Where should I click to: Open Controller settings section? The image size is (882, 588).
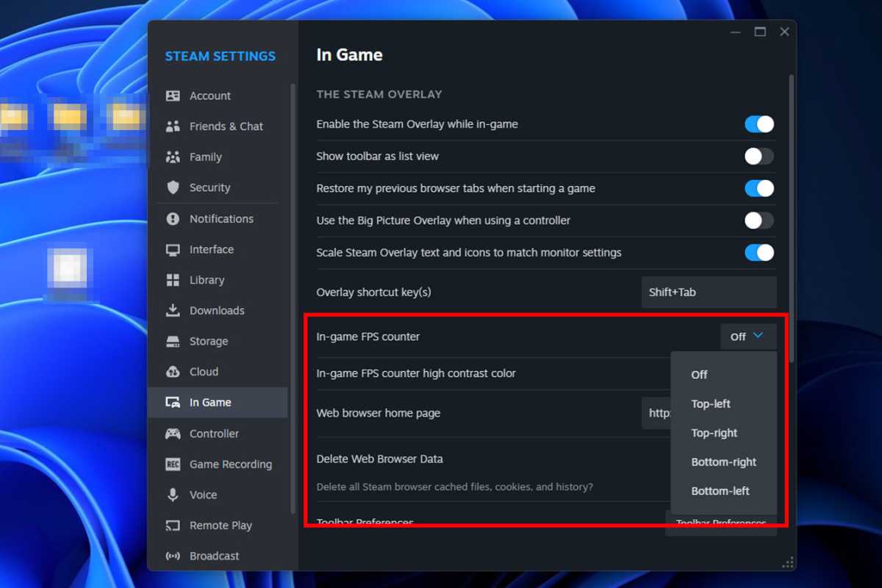tap(218, 434)
